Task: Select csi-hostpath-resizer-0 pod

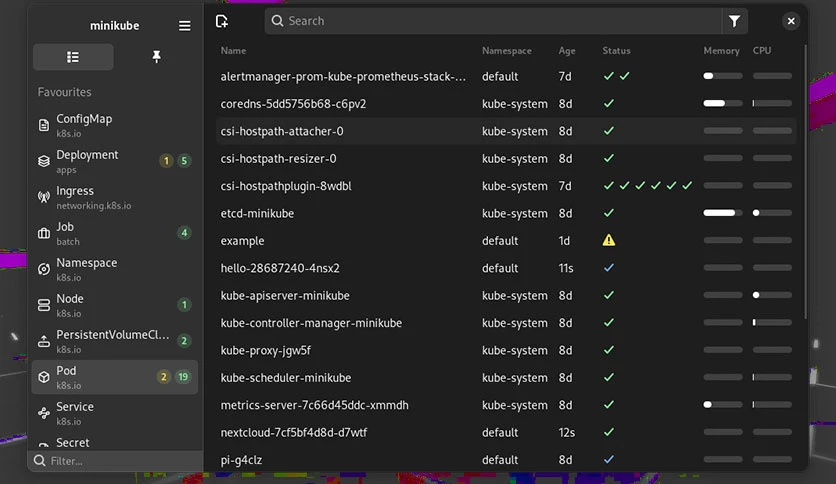Action: point(506,159)
